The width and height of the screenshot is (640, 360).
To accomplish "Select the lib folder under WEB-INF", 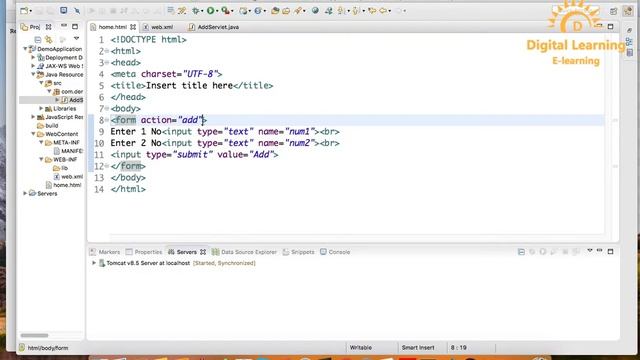I will (x=60, y=168).
